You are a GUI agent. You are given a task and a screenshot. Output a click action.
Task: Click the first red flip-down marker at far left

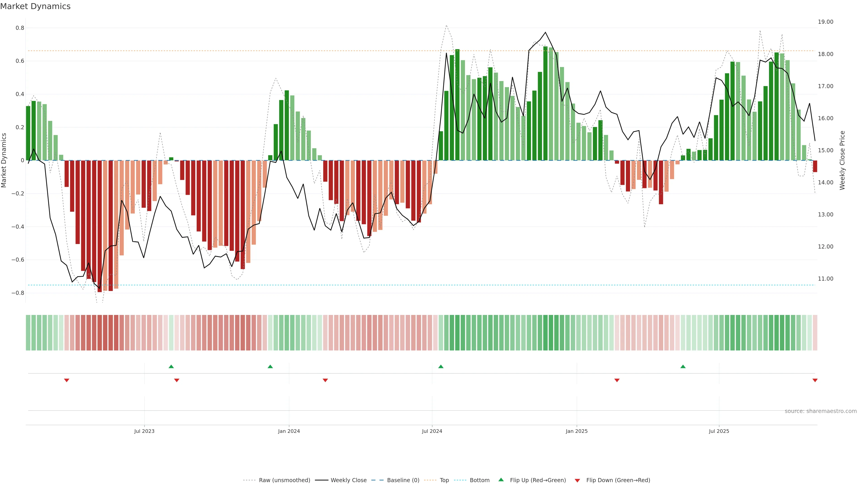[x=67, y=380]
